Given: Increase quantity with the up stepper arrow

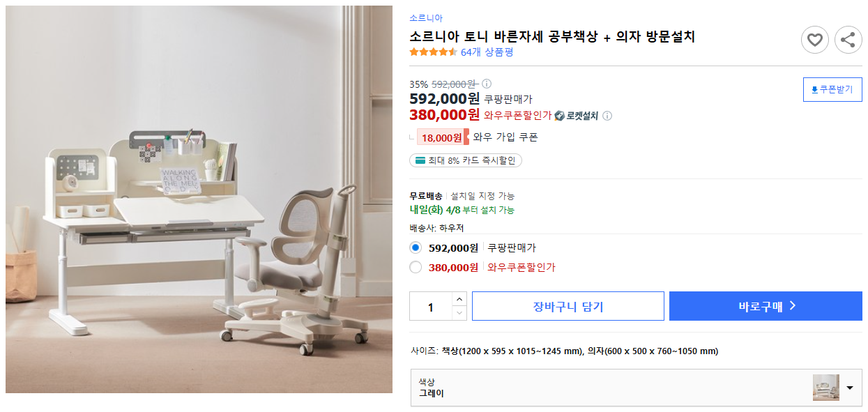Looking at the screenshot, I should point(460,299).
